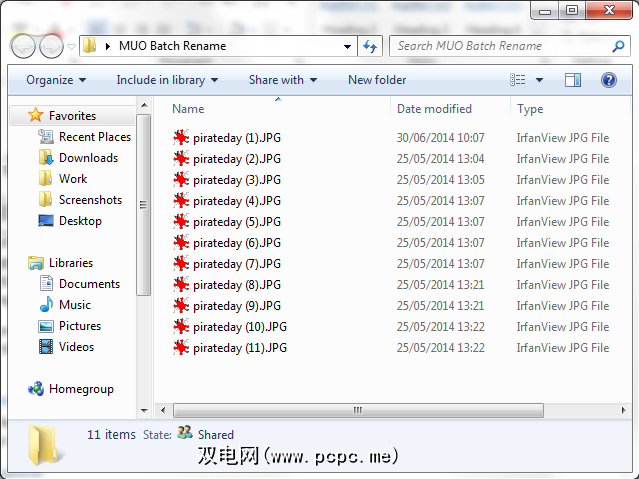Screen dimensions: 639x479
Task: Click the Screenshots folder icon
Action: pos(45,200)
